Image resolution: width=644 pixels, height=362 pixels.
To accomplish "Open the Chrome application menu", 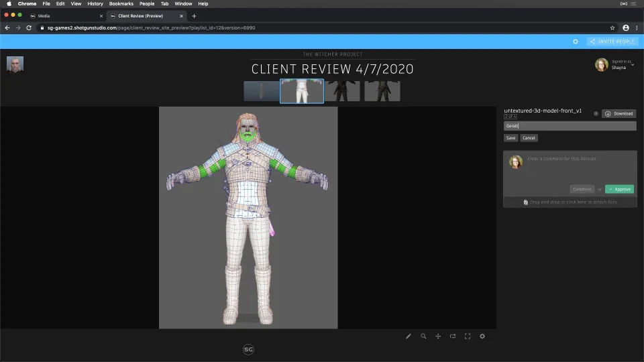I will (x=27, y=4).
